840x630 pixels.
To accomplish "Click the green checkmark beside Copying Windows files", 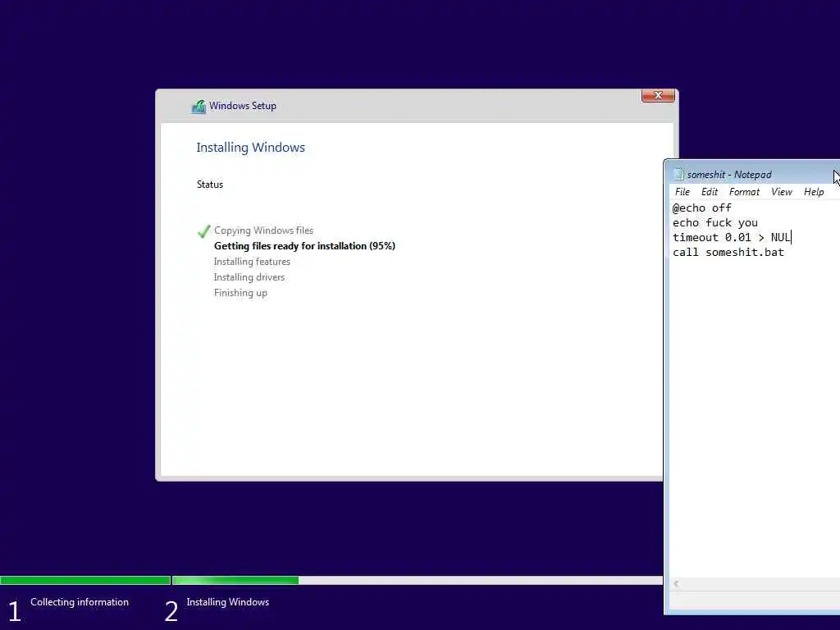I will click(203, 231).
